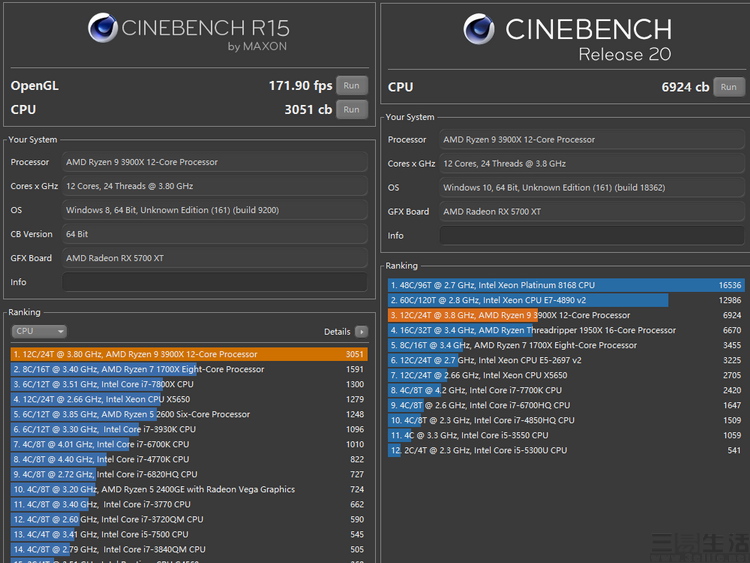Select Core i7-3840QM row scoring 505

pos(189,549)
